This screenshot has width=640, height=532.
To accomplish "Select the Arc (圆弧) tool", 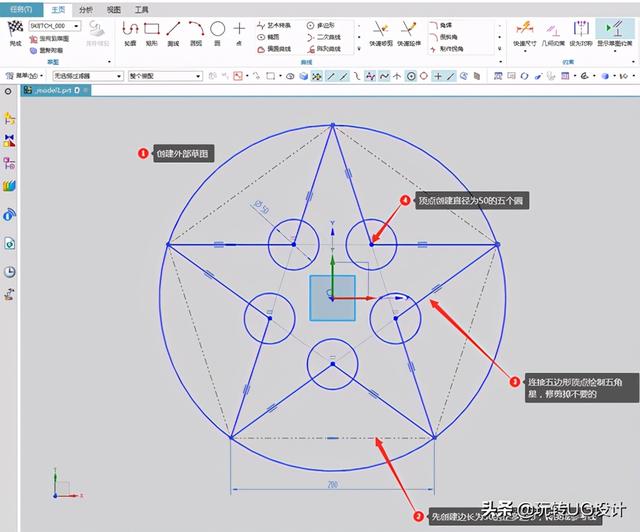I will 196,33.
